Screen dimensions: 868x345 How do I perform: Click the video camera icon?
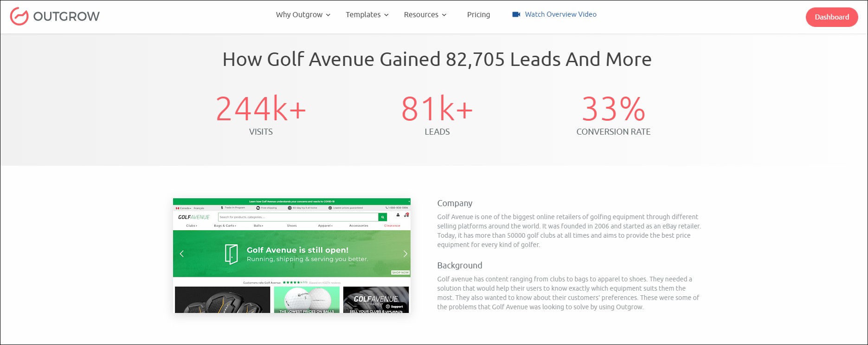pos(516,14)
